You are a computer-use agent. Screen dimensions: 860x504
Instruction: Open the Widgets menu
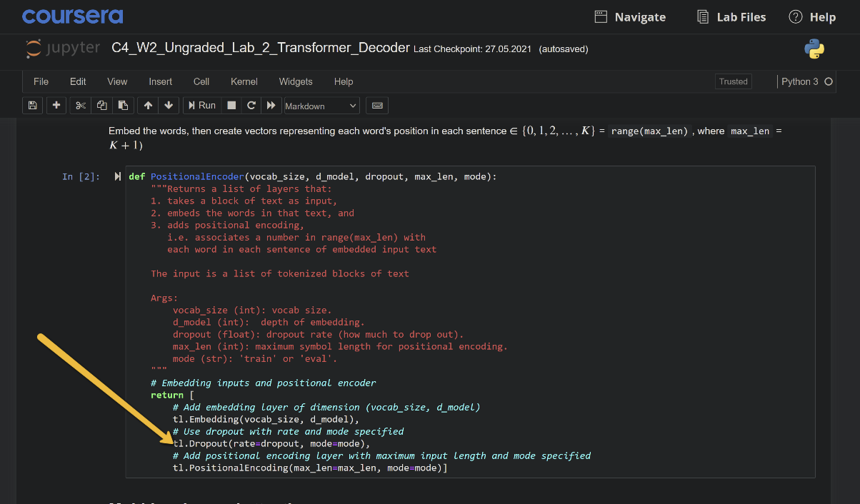click(295, 81)
